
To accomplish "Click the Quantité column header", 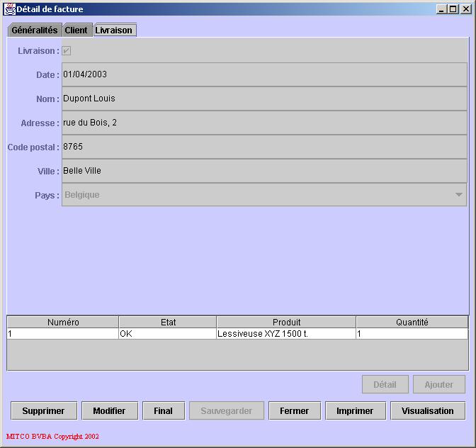I will 412,322.
